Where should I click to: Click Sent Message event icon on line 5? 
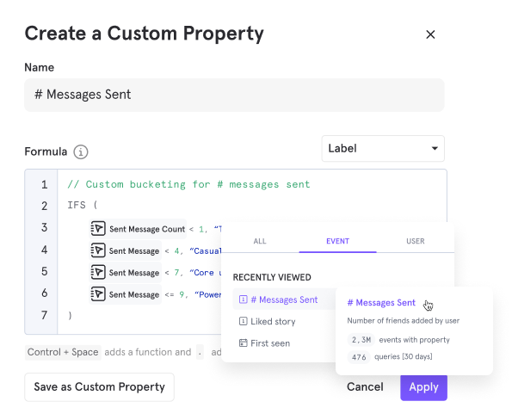(x=97, y=272)
